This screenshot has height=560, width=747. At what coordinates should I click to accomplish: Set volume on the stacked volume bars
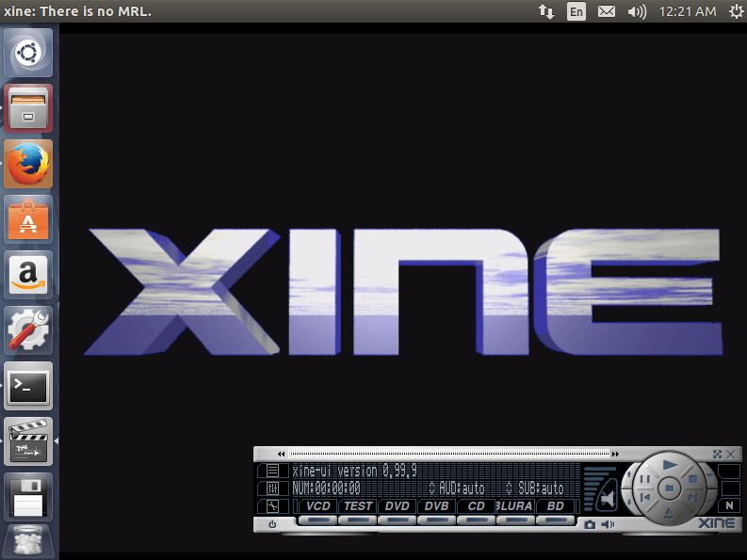pos(594,488)
